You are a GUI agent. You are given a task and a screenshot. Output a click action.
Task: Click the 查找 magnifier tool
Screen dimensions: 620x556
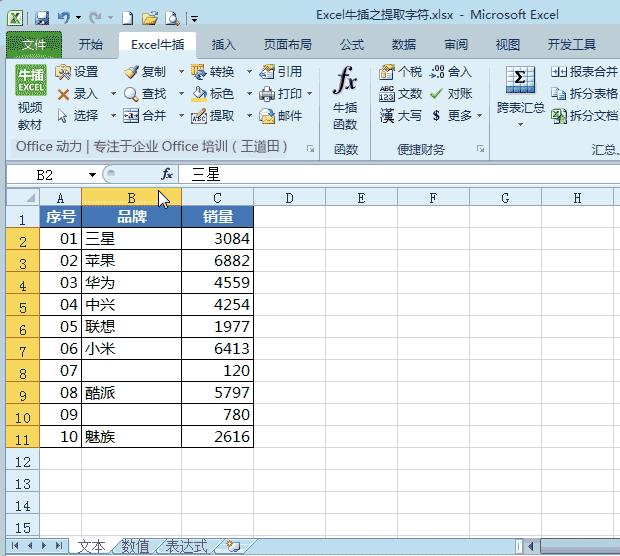(145, 94)
